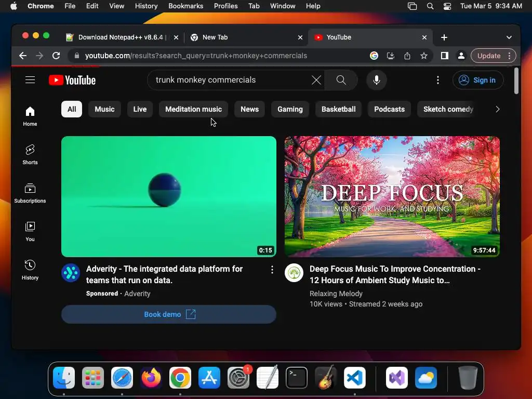Click the magnifier search button
Viewport: 532px width, 399px height.
[x=341, y=80]
